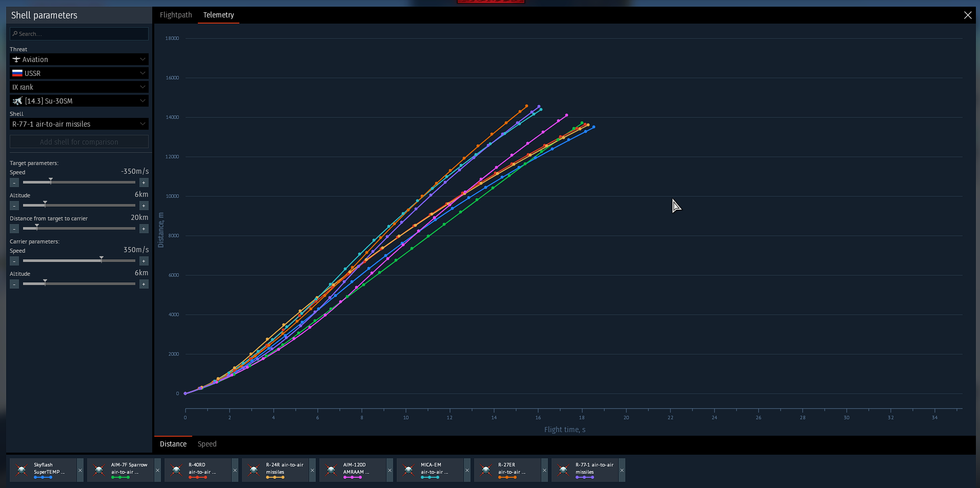Decrease distance from target to carrier
980x488 pixels.
14,229
